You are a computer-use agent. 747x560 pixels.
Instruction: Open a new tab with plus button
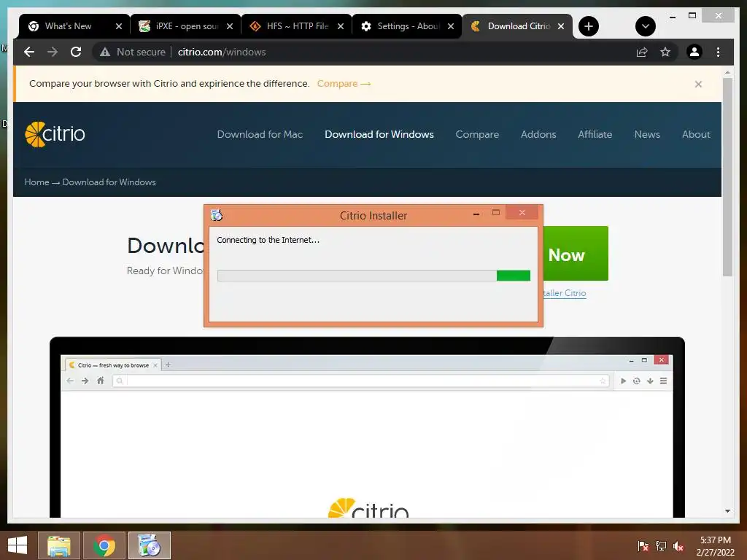(x=589, y=26)
